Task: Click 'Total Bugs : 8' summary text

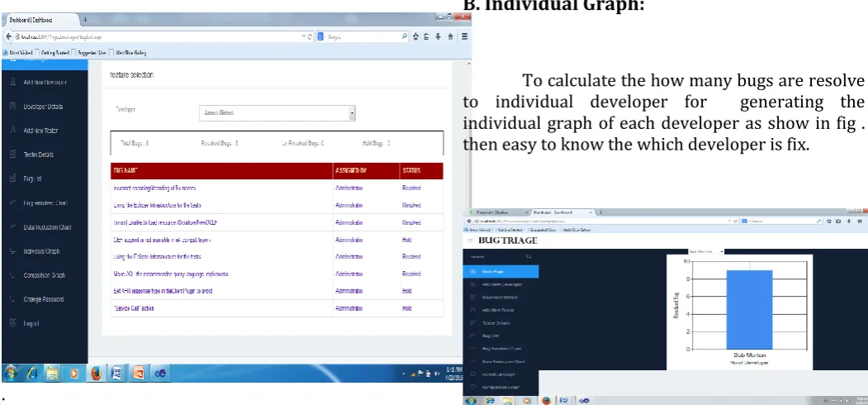Action: click(135, 143)
